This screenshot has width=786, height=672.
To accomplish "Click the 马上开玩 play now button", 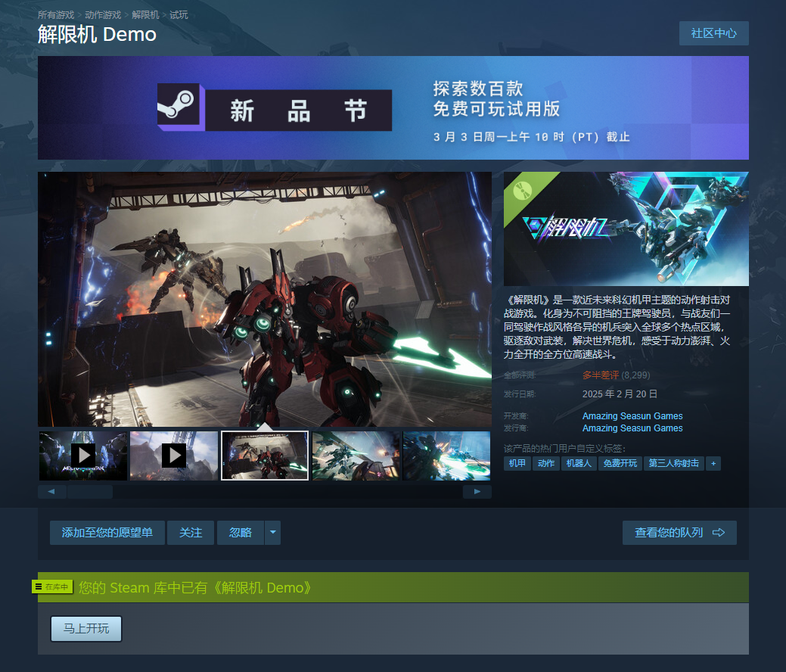I will (86, 628).
